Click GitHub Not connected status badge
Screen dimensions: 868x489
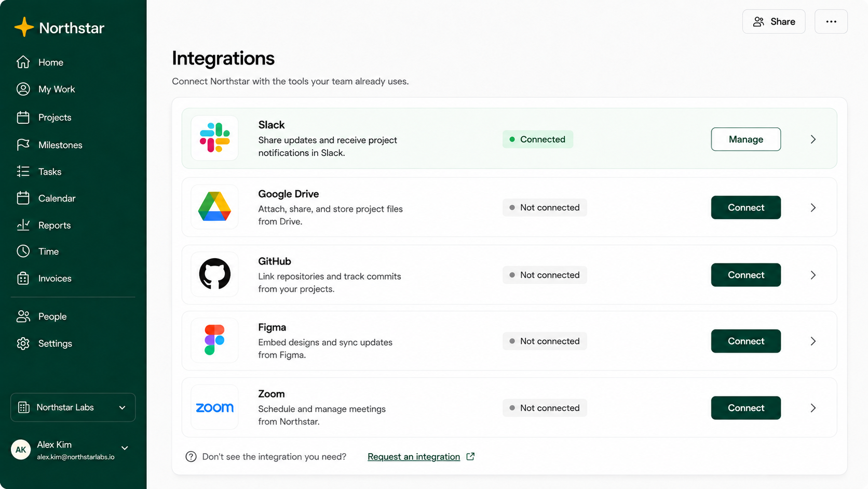[545, 275]
